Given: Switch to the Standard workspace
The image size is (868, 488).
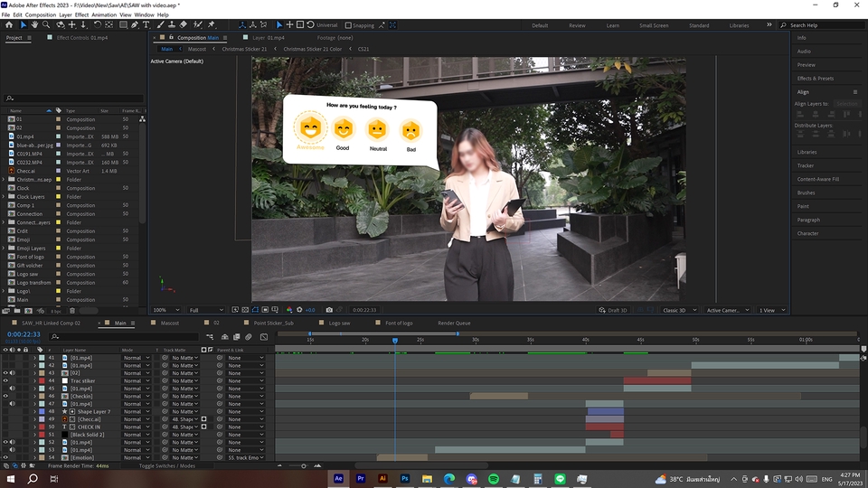Looking at the screenshot, I should (699, 25).
